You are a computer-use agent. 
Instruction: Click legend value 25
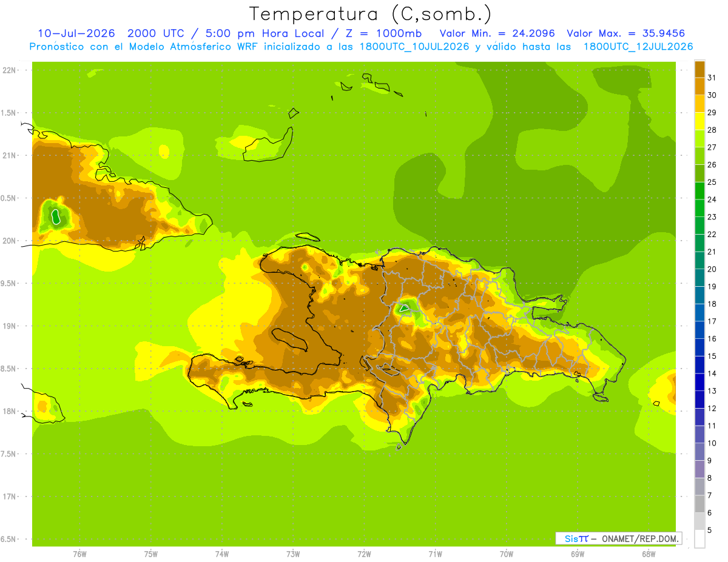[x=712, y=181]
